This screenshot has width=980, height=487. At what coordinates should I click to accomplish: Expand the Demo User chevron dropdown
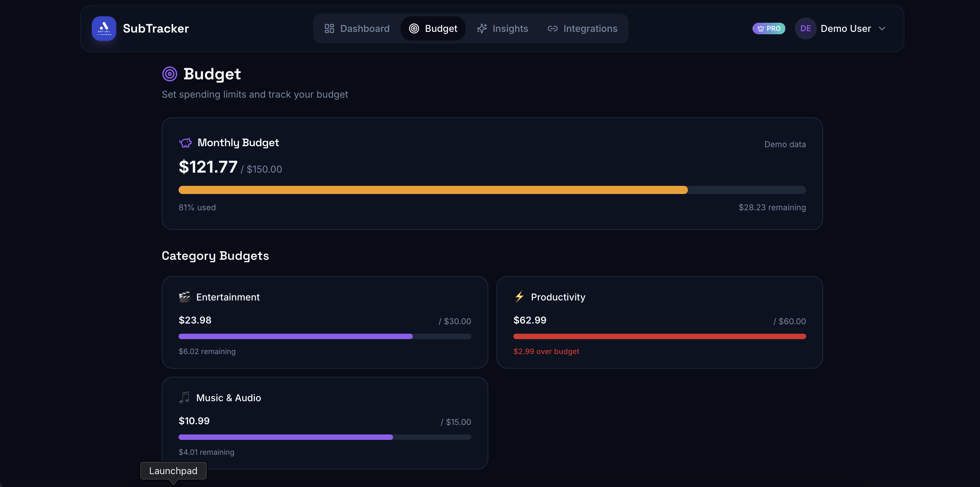[x=882, y=28]
